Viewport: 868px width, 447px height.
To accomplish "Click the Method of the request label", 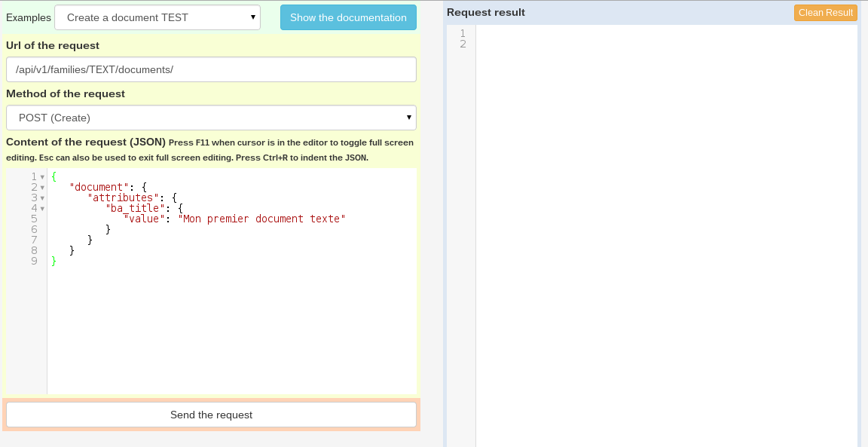I will pos(66,93).
